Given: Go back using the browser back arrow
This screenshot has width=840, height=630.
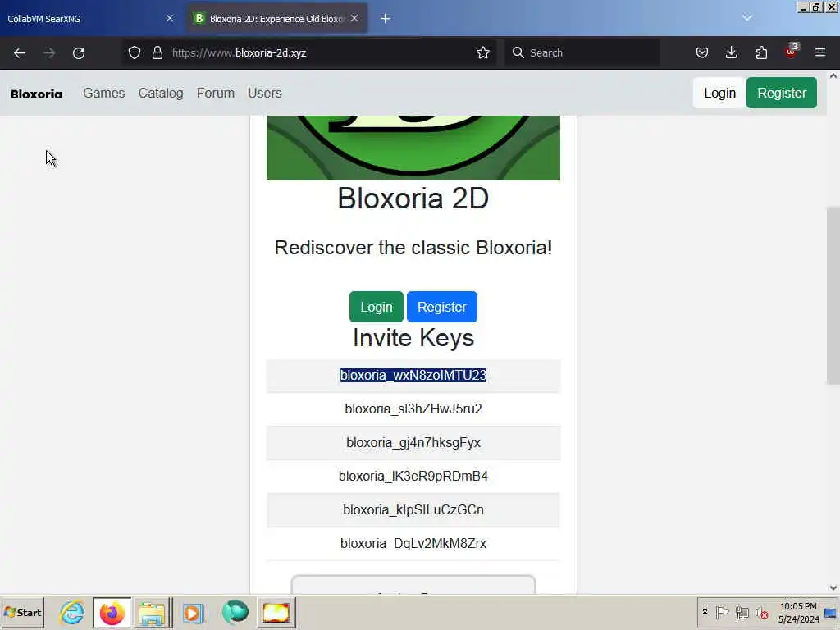Looking at the screenshot, I should [x=20, y=53].
